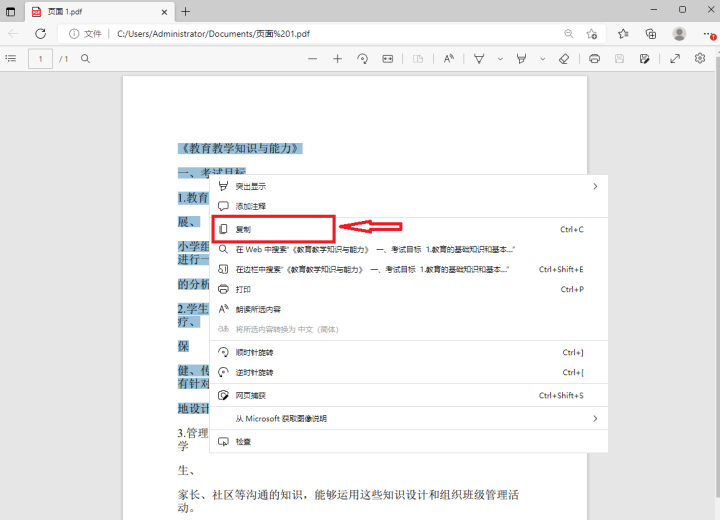The height and width of the screenshot is (520, 720).
Task: Click the heading 《教育教学知识与能力》
Action: (240, 148)
